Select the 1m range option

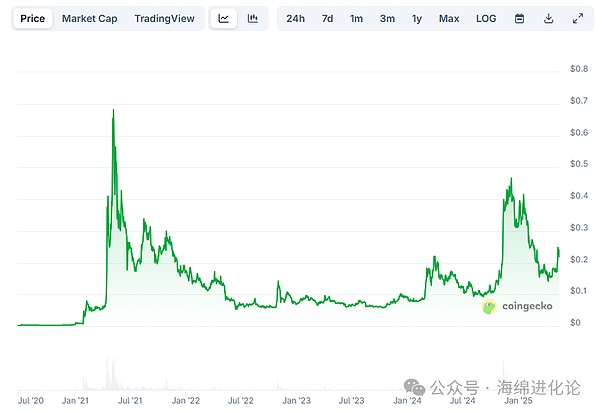click(x=356, y=18)
